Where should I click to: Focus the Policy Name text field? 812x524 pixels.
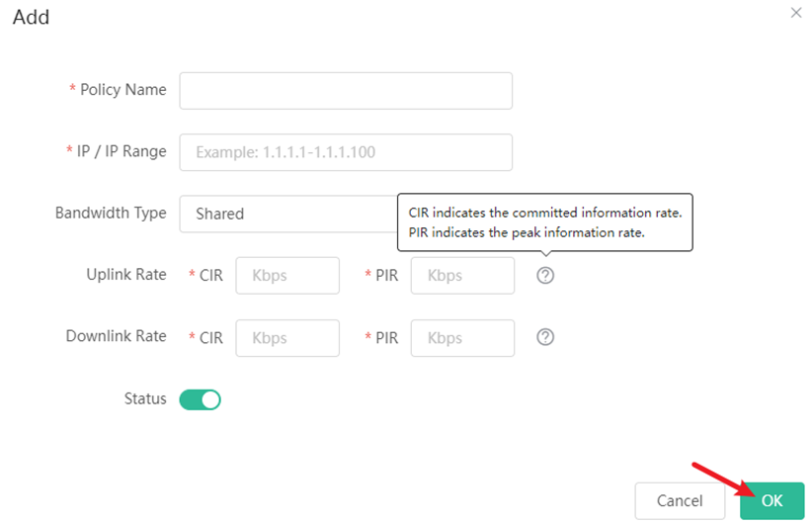click(x=345, y=90)
